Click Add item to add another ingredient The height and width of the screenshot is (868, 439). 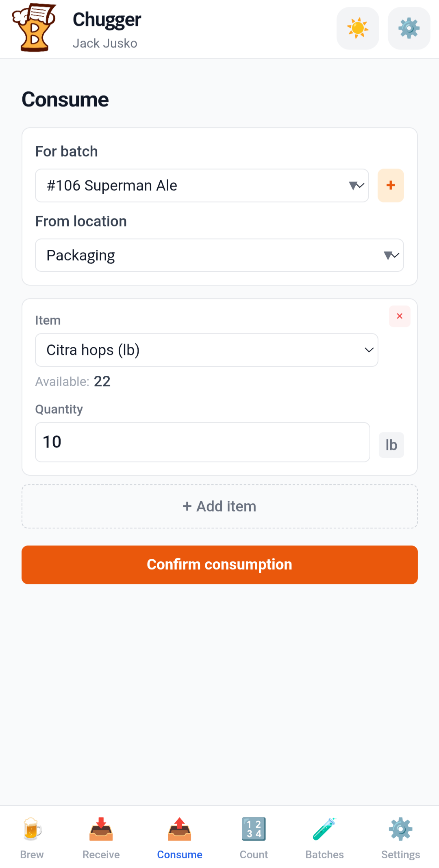pyautogui.click(x=219, y=506)
